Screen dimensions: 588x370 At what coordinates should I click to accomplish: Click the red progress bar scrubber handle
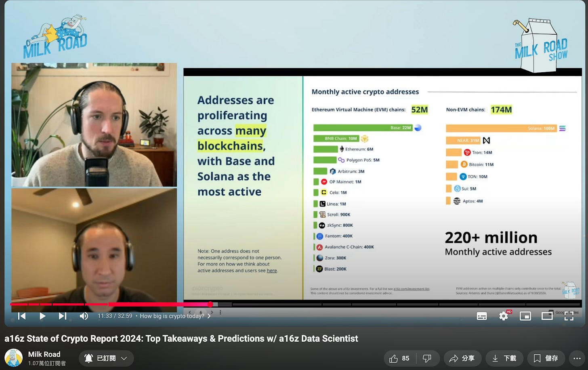click(x=210, y=304)
